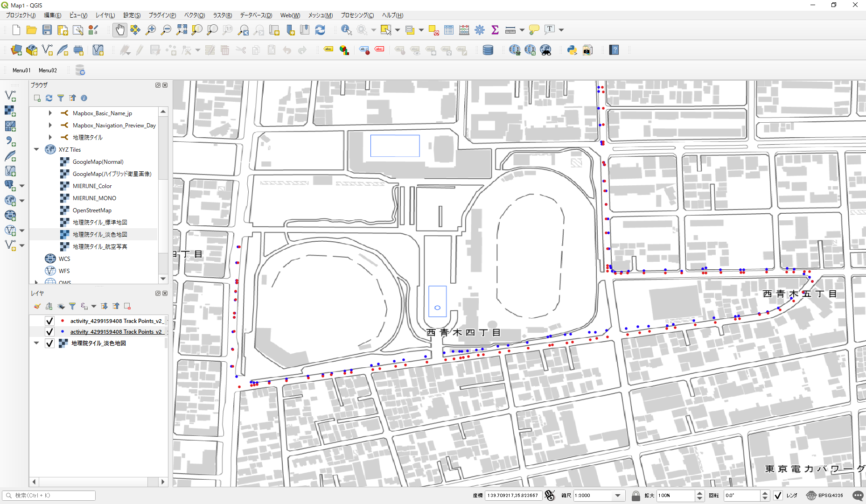This screenshot has height=504, width=866.
Task: Expand the Mapbox_Basic_Name_jp tree item
Action: [x=50, y=113]
